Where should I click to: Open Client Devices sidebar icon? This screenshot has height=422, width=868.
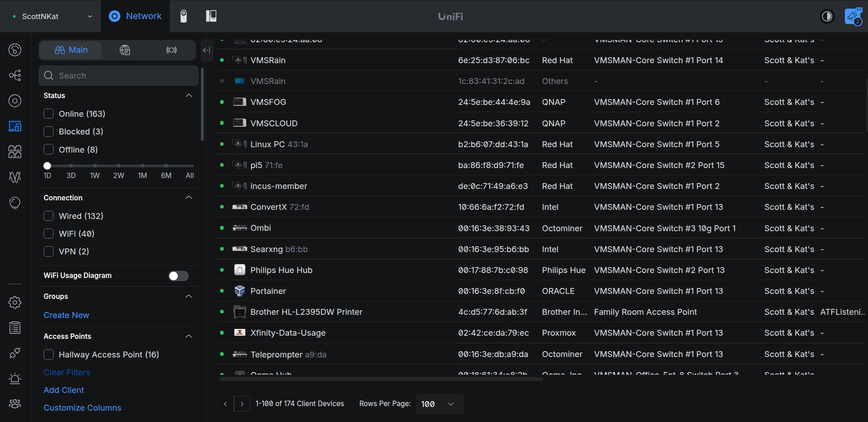click(x=15, y=126)
